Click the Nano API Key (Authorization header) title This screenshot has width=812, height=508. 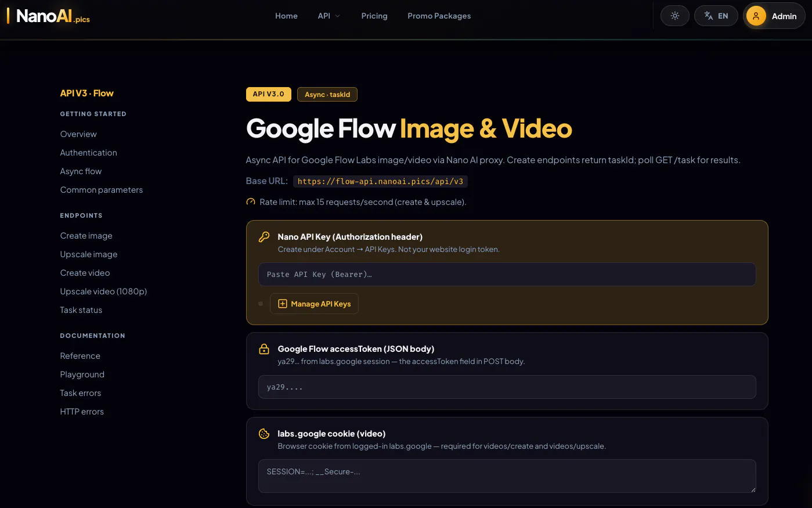coord(350,237)
